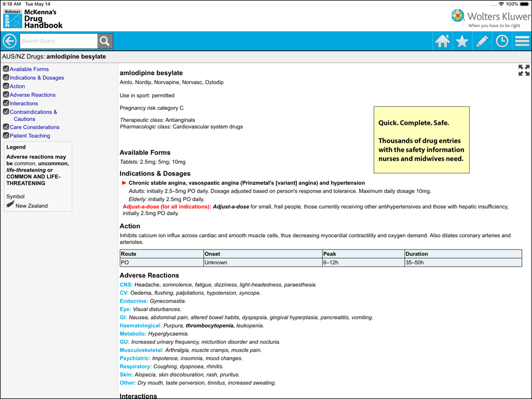Go to Adverse Reactions sidebar link
This screenshot has height=399, width=532.
[32, 95]
